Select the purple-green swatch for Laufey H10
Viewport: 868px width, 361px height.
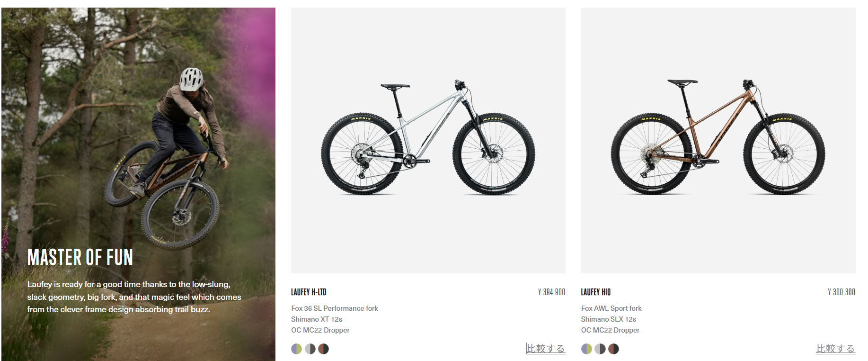(x=586, y=349)
